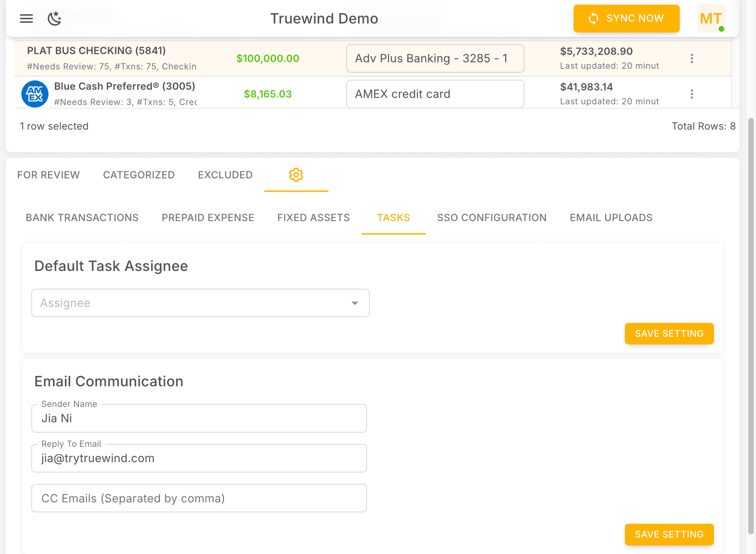Open the kebab menu for PLAT BUS CHECKING
Image resolution: width=756 pixels, height=554 pixels.
tap(692, 58)
